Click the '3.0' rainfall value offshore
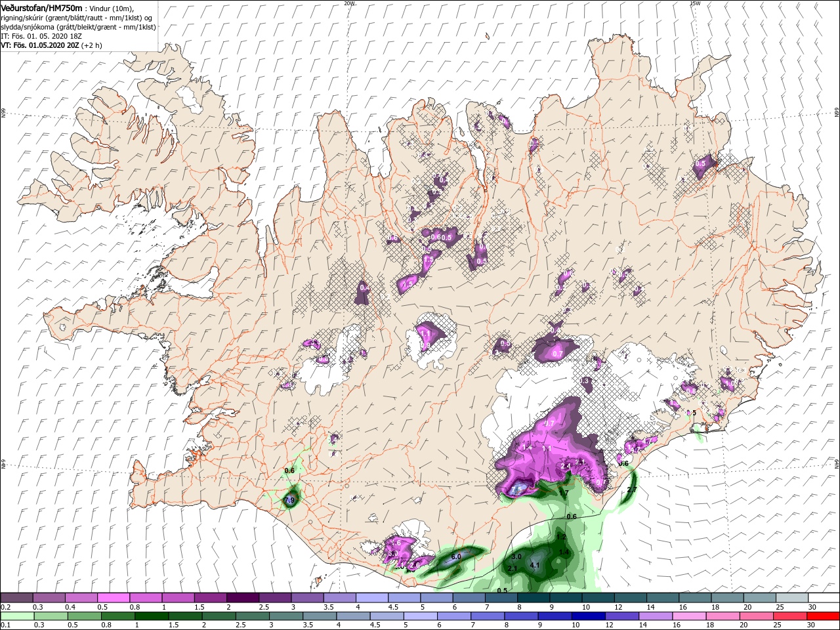 pyautogui.click(x=516, y=556)
